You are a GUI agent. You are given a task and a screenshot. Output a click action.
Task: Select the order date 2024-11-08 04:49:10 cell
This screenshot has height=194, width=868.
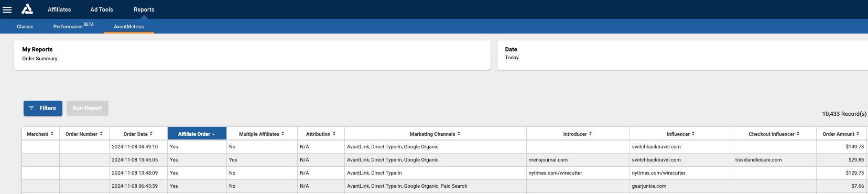tap(138, 147)
